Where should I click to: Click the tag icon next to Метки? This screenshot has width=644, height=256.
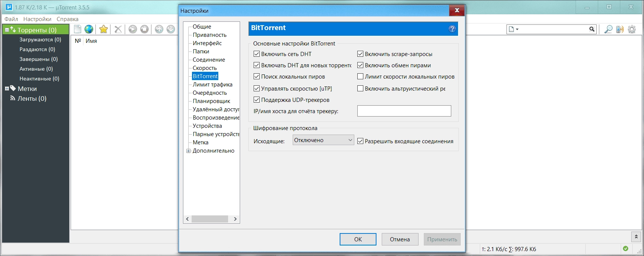tap(13, 88)
